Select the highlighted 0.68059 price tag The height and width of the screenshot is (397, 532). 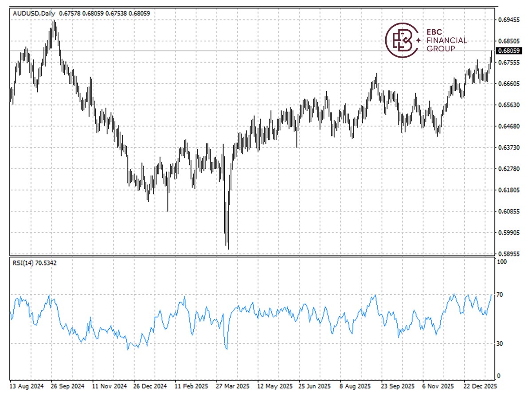pyautogui.click(x=509, y=51)
